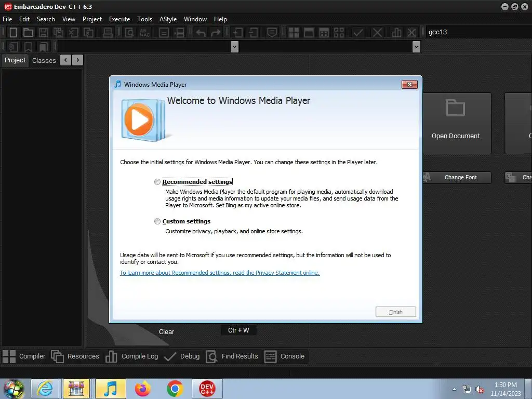Click the Stop Execution X icon
The width and height of the screenshot is (532, 399).
pyautogui.click(x=377, y=32)
